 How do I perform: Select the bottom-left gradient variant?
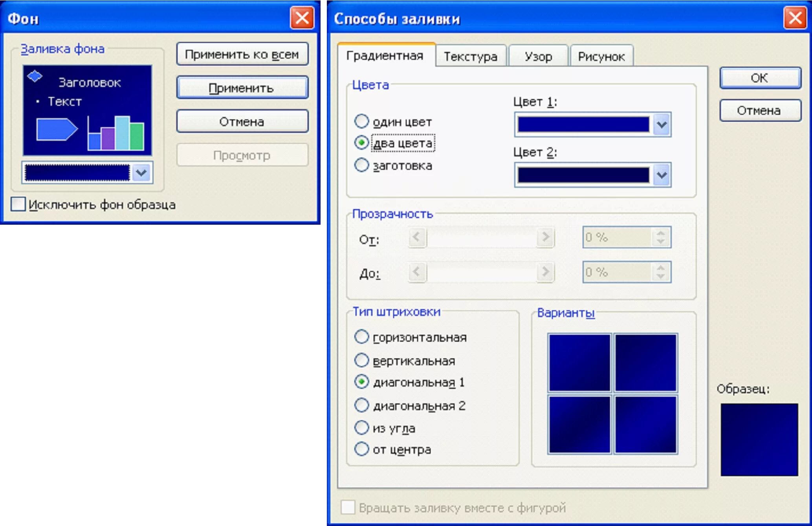pyautogui.click(x=580, y=425)
